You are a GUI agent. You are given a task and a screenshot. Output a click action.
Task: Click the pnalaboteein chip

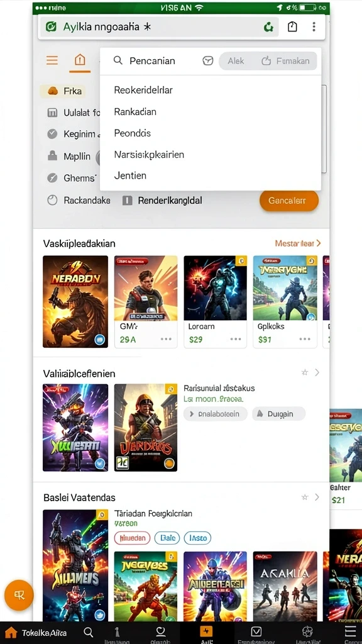click(x=216, y=414)
